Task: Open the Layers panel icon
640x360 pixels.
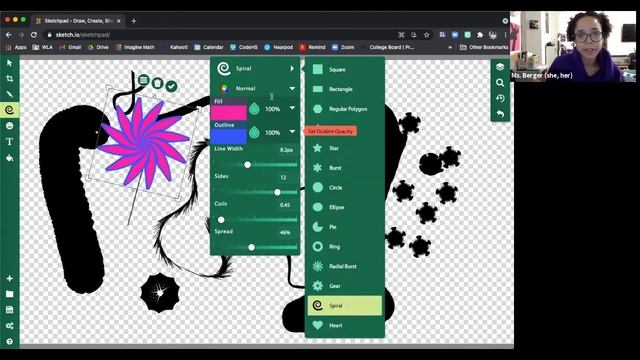Action: coord(500,67)
